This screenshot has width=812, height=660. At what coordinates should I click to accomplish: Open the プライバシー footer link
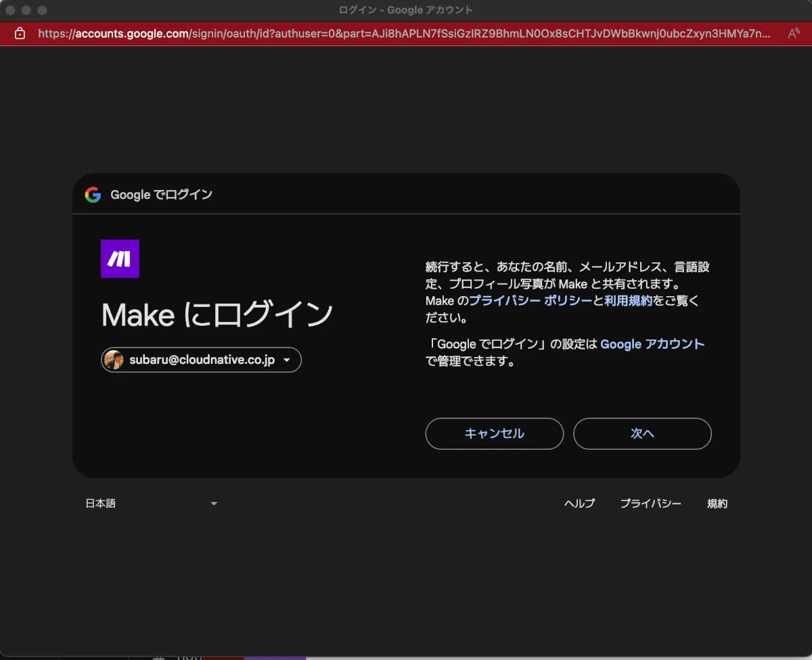click(650, 504)
